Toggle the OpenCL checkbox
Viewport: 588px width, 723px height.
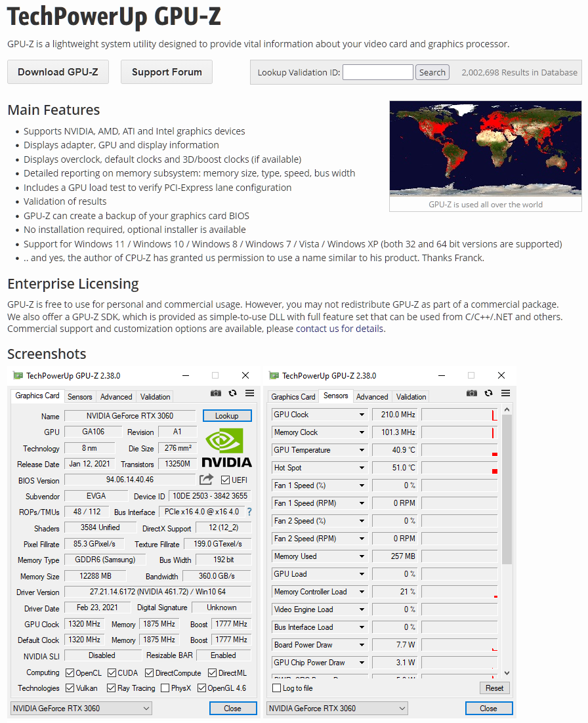[x=70, y=672]
